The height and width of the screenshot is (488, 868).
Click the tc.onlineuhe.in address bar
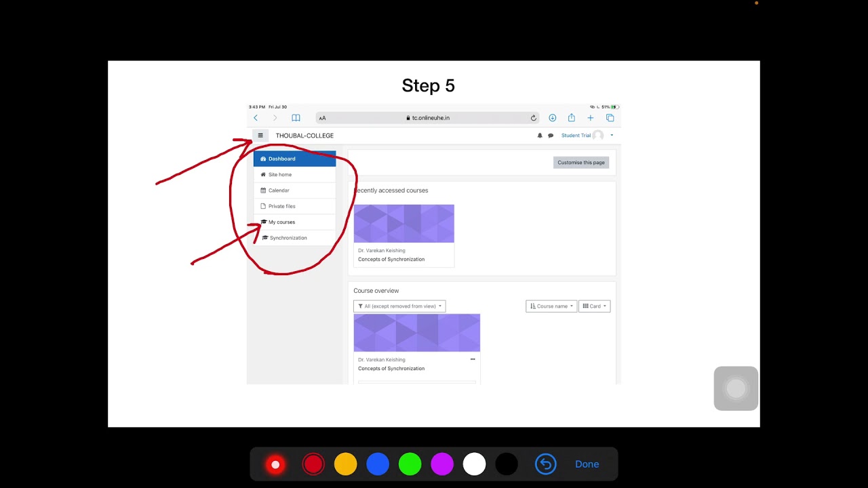coord(427,118)
